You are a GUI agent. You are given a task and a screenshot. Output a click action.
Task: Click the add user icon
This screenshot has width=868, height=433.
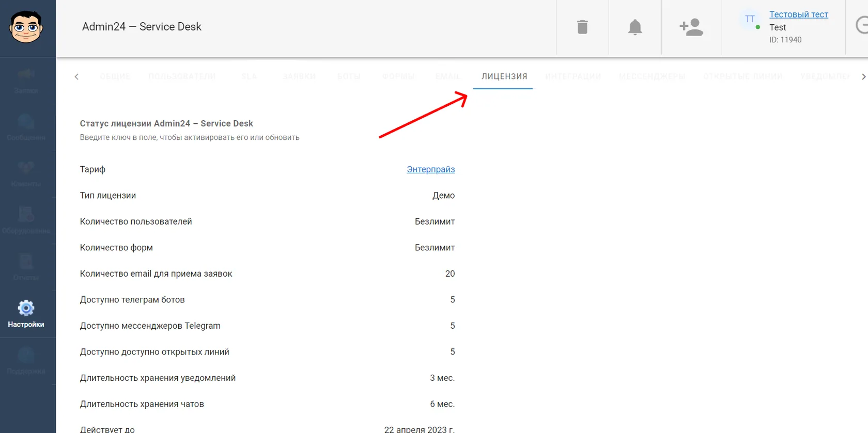[691, 27]
